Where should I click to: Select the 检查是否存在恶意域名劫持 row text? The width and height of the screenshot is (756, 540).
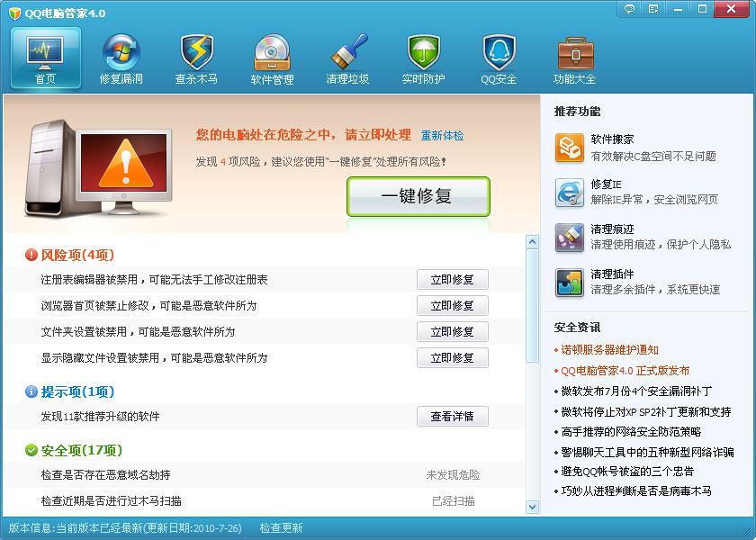click(x=105, y=475)
